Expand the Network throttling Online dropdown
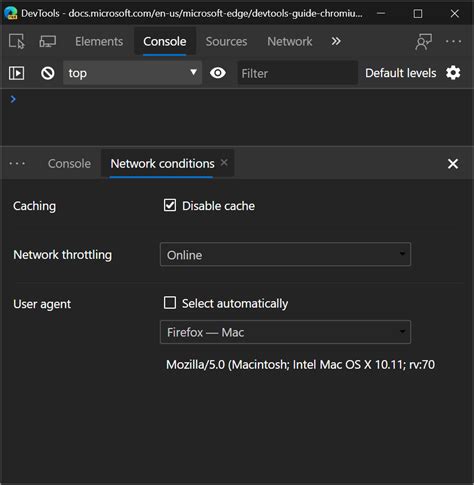The height and width of the screenshot is (485, 474). click(x=285, y=255)
